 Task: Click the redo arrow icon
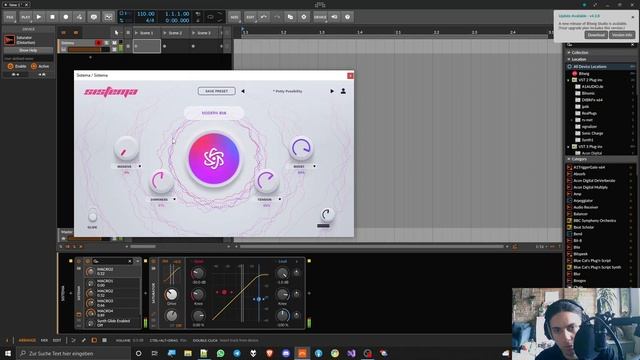tap(277, 17)
